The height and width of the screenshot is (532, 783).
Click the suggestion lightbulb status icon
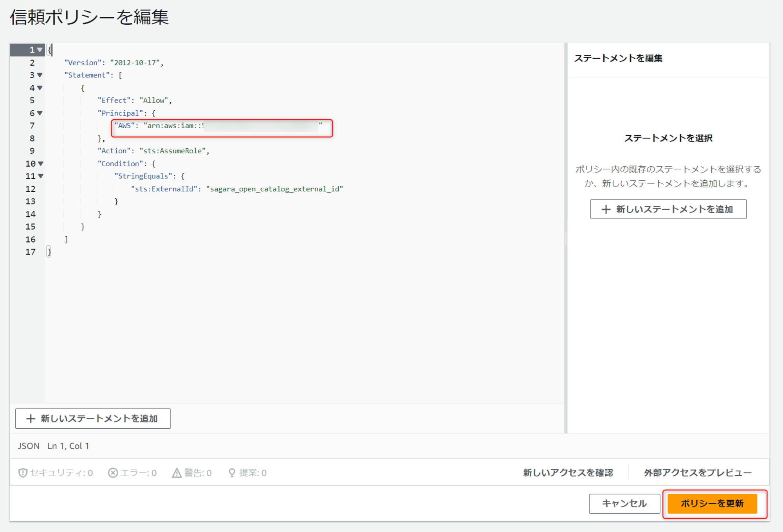tap(232, 473)
